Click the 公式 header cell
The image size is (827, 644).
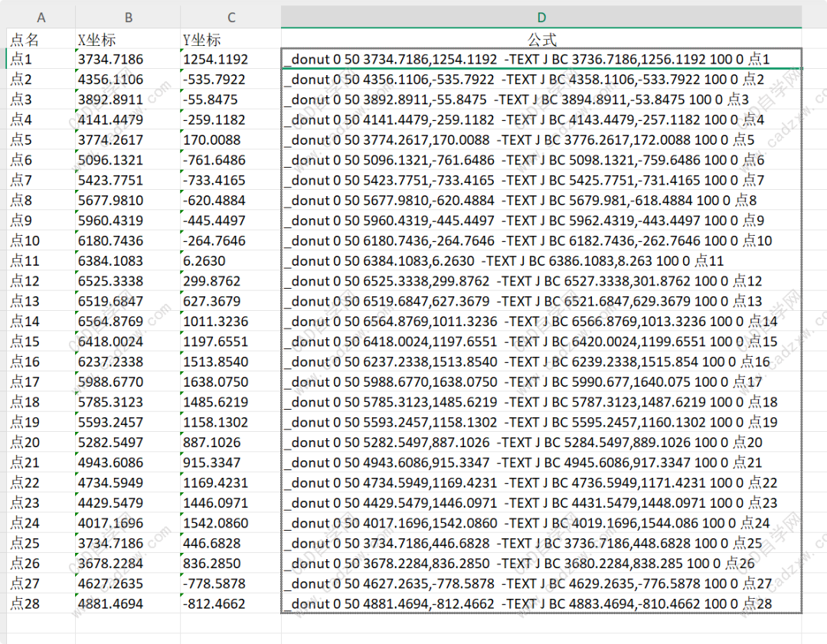(x=541, y=39)
